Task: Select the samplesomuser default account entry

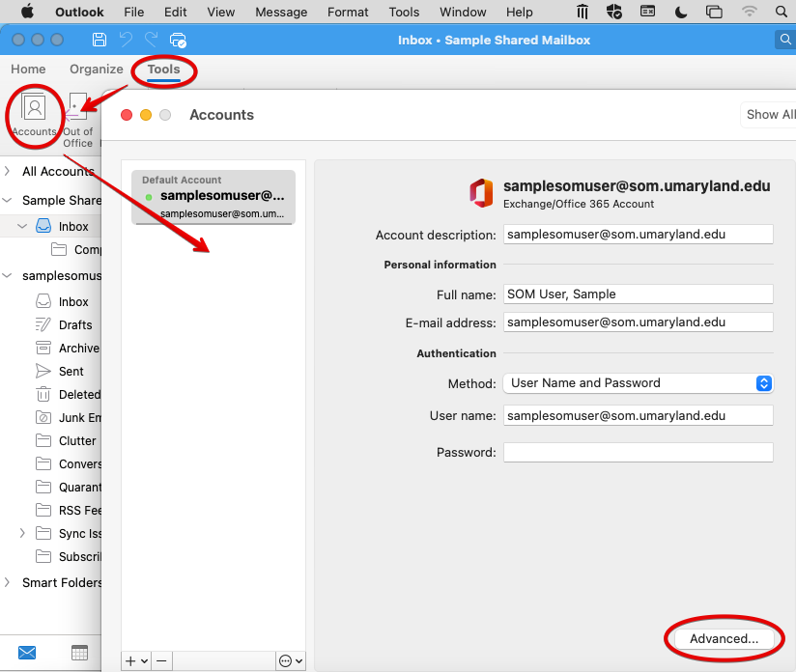Action: (213, 197)
